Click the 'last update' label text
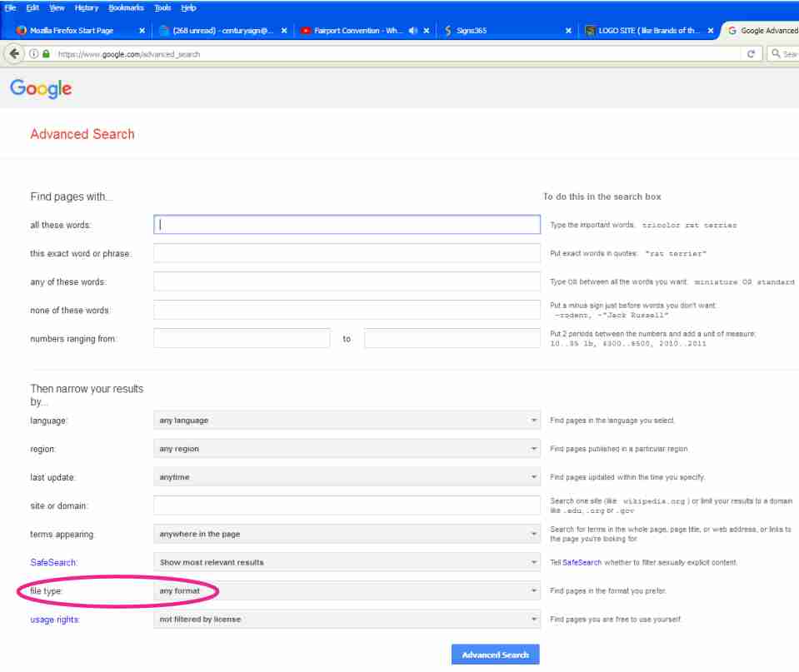Viewport: 799px width, 672px height. point(52,477)
